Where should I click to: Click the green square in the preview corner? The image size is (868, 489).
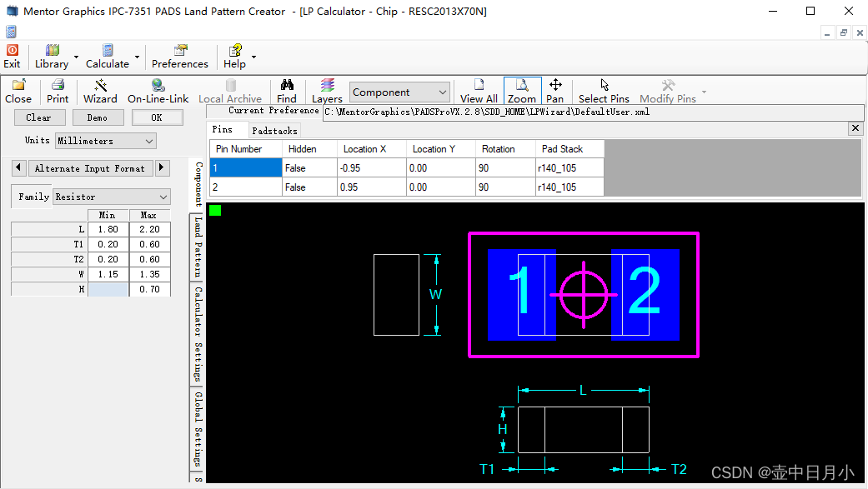click(x=215, y=210)
